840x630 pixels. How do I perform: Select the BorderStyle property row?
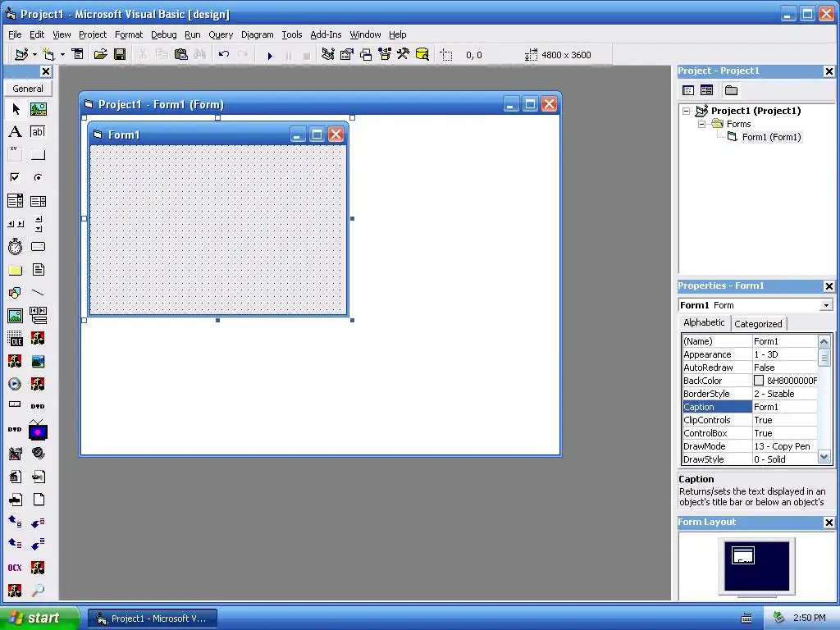[750, 394]
